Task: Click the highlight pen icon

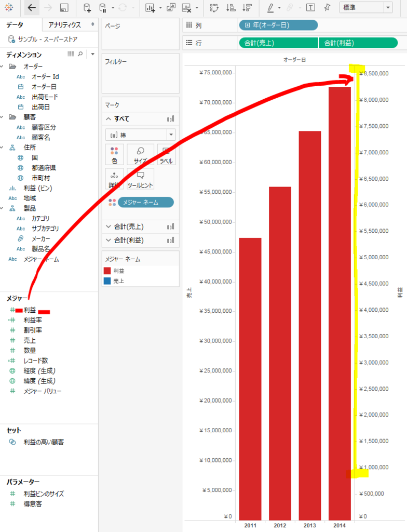Action: pos(270,7)
